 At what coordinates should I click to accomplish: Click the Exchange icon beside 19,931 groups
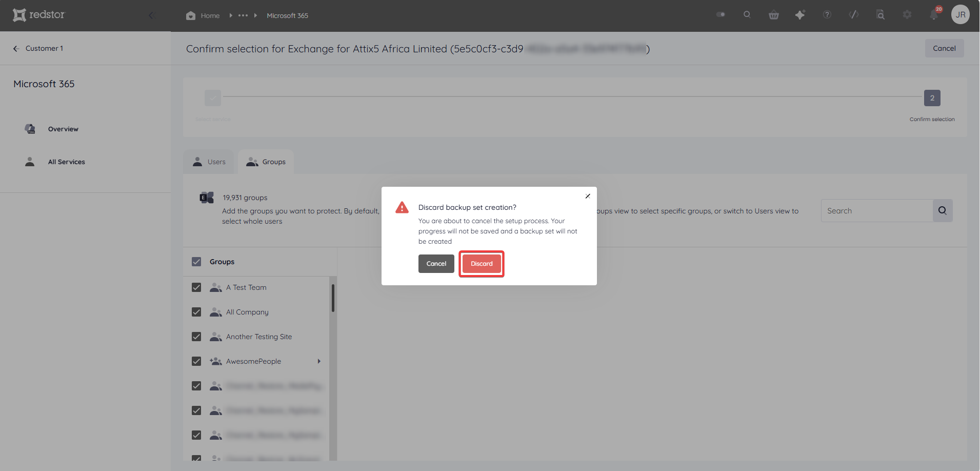207,198
